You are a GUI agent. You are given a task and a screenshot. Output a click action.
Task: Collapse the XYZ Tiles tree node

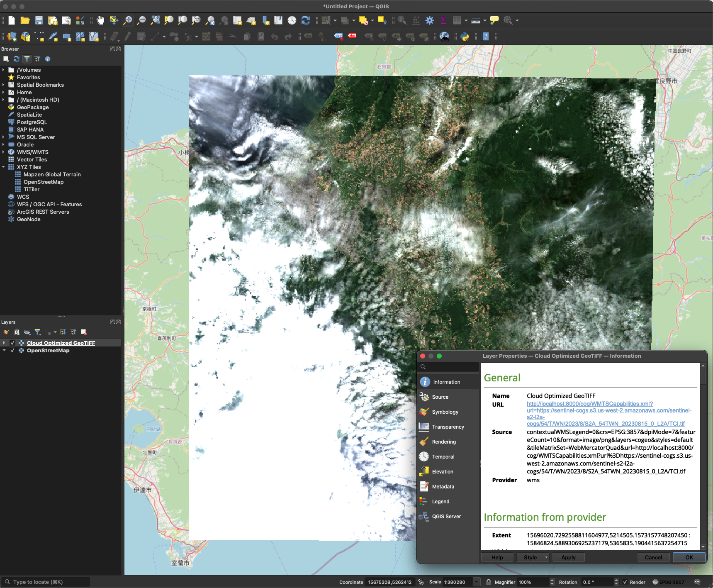pos(3,167)
